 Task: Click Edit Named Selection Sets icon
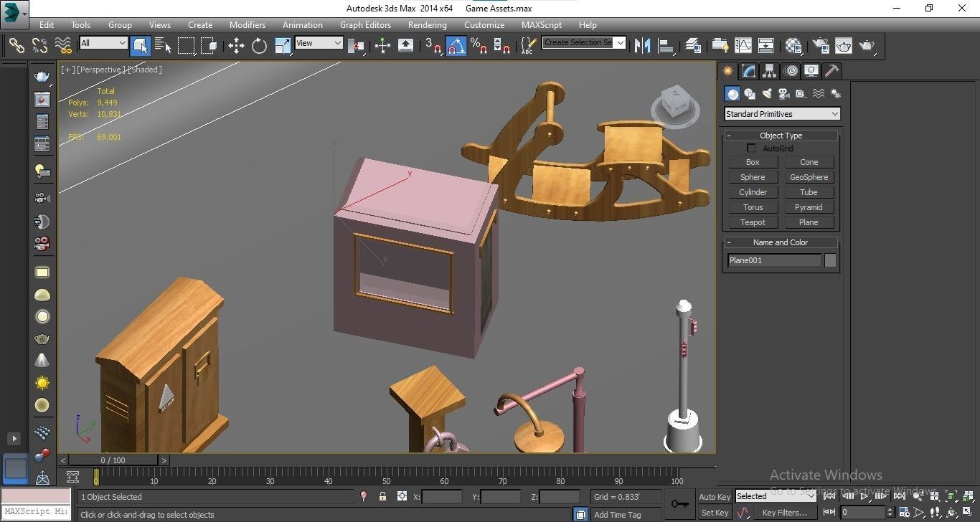pyautogui.click(x=527, y=46)
